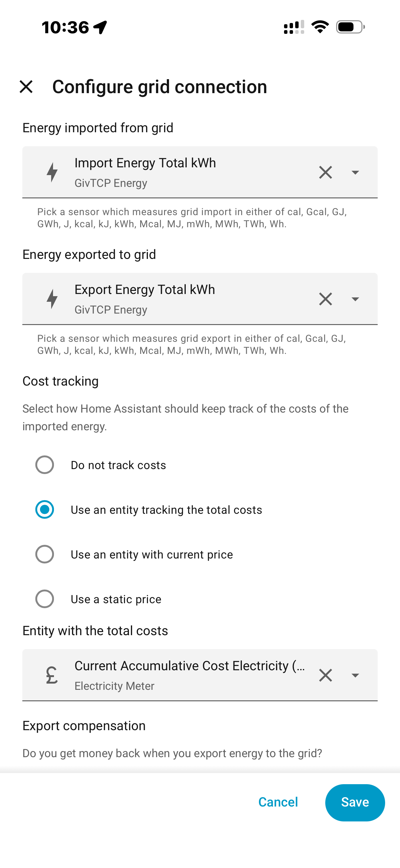The image size is (400, 868).
Task: Save the grid connection configuration
Action: (355, 802)
